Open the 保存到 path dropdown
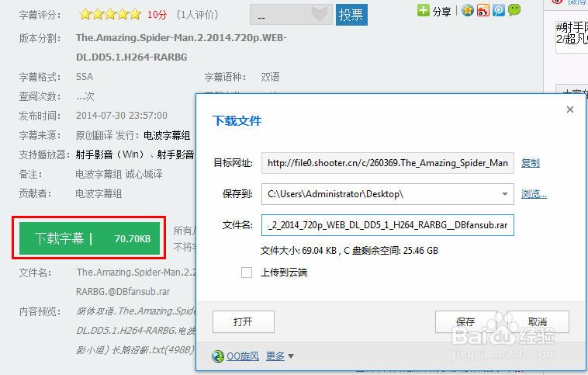Image resolution: width=588 pixels, height=375 pixels. 505,194
